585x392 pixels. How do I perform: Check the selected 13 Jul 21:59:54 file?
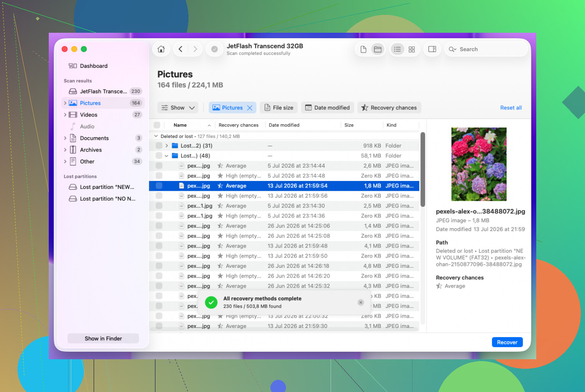(159, 186)
